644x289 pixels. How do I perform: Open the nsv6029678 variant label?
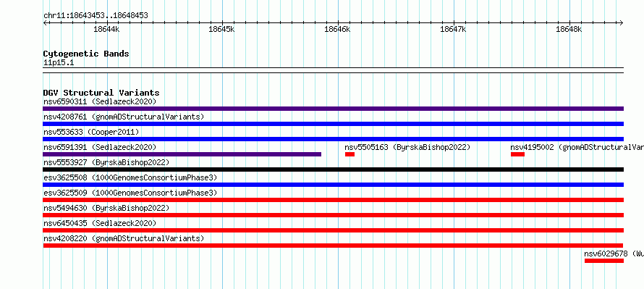pos(614,254)
